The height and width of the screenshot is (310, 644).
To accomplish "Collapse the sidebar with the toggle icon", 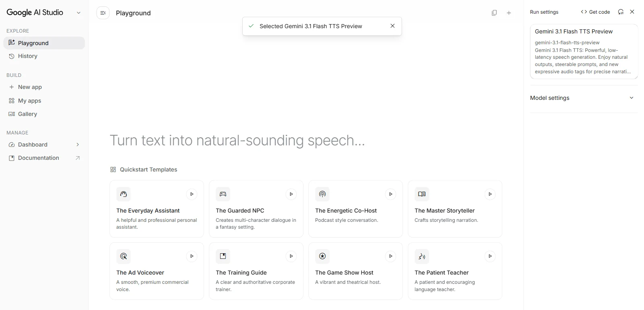I will tap(103, 13).
